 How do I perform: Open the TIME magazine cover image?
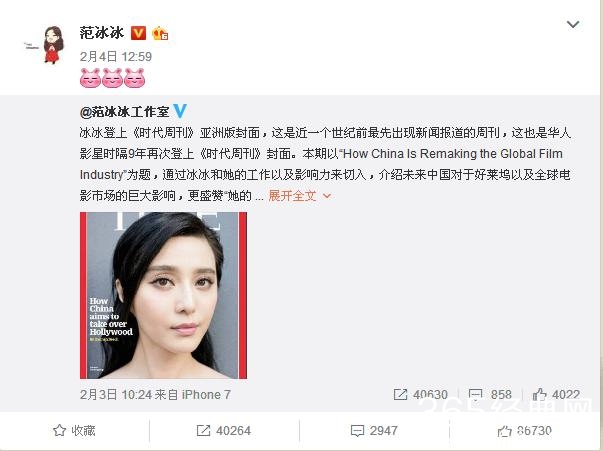pos(163,295)
